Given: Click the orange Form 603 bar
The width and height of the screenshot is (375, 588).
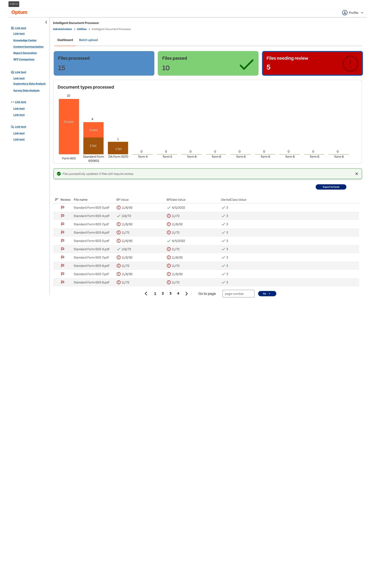Looking at the screenshot, I should tap(69, 127).
